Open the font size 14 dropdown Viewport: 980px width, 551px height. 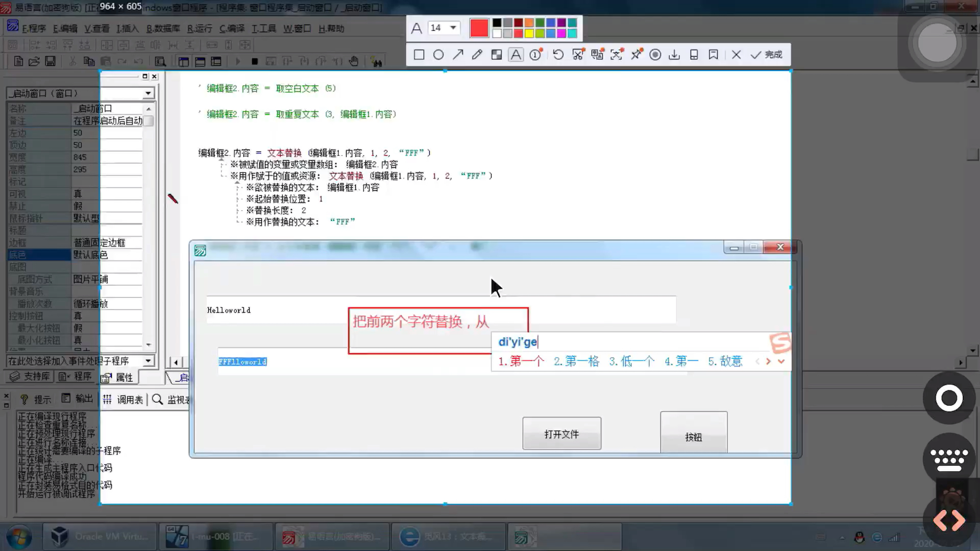click(x=453, y=28)
